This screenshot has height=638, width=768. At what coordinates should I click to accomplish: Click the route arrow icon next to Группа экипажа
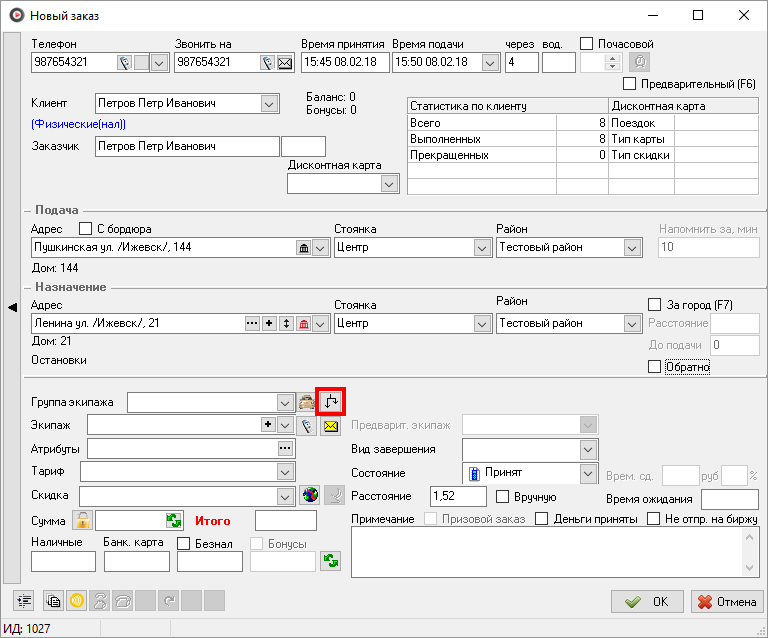point(331,402)
